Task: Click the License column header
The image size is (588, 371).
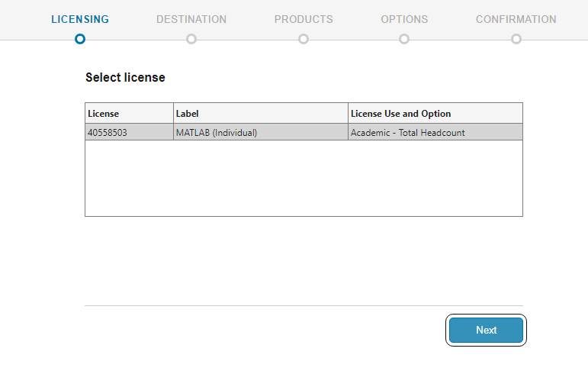Action: click(130, 114)
